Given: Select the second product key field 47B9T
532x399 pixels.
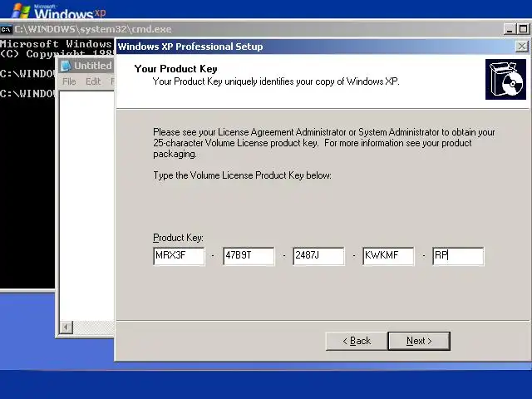Looking at the screenshot, I should pos(249,256).
